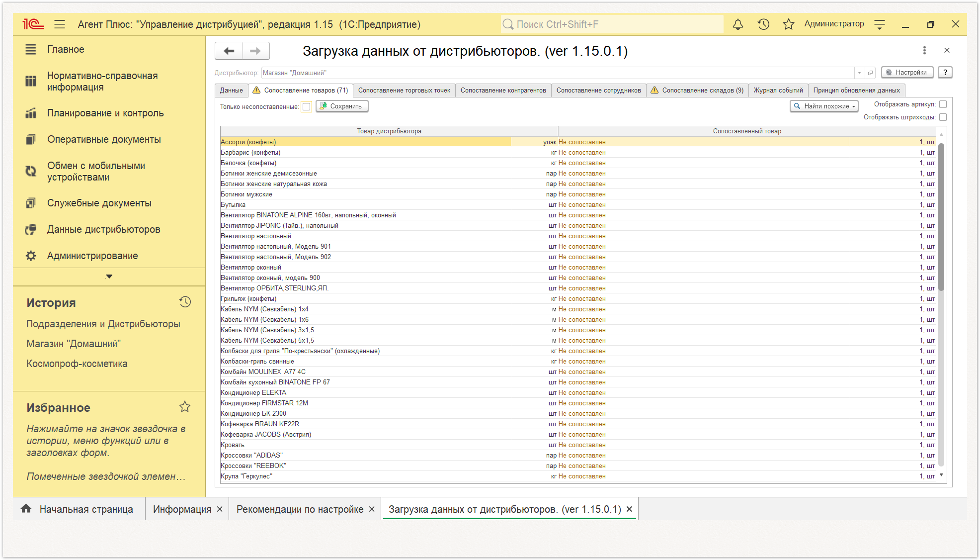Switch to Сопоставление торговых точек tab

click(x=404, y=90)
